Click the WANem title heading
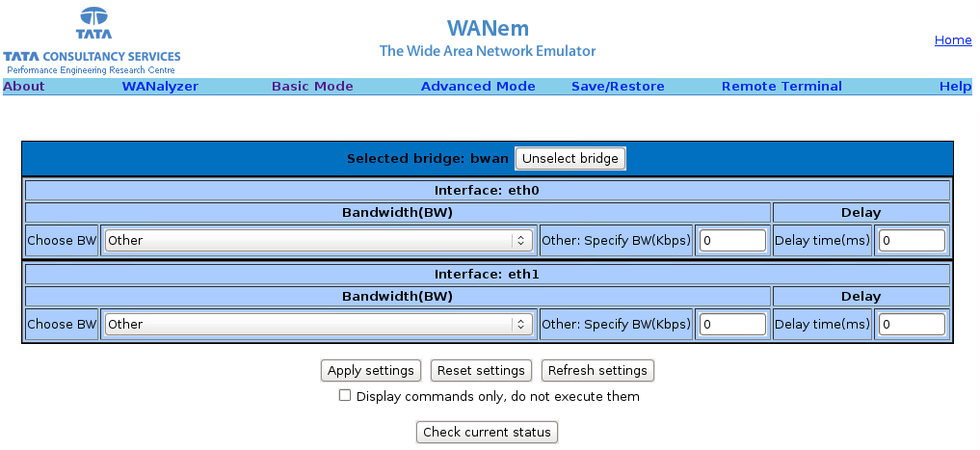This screenshot has width=980, height=450. 489,28
